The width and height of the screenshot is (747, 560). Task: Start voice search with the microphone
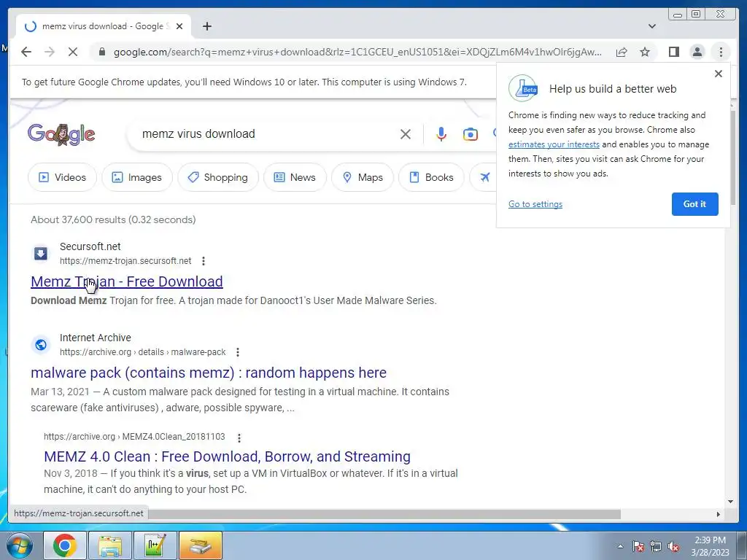[x=441, y=134]
